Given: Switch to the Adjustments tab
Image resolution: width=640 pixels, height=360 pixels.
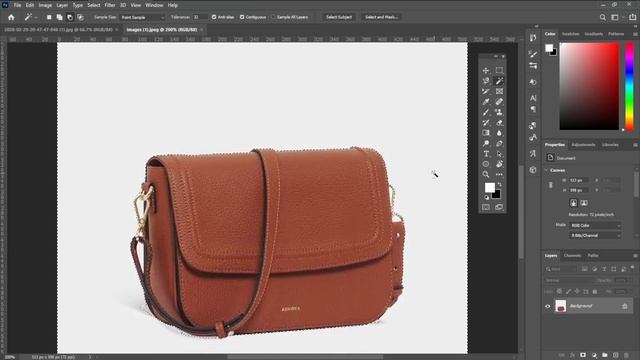Looking at the screenshot, I should tap(583, 145).
